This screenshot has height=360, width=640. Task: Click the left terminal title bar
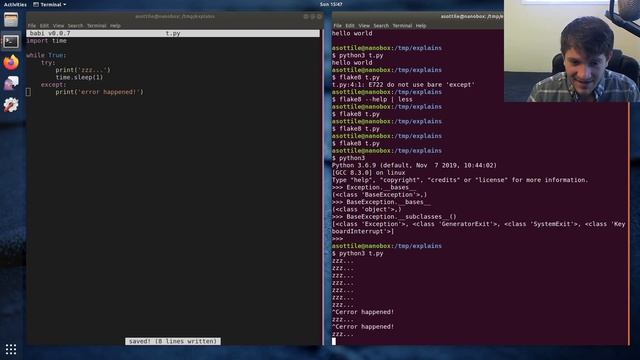pyautogui.click(x=175, y=17)
